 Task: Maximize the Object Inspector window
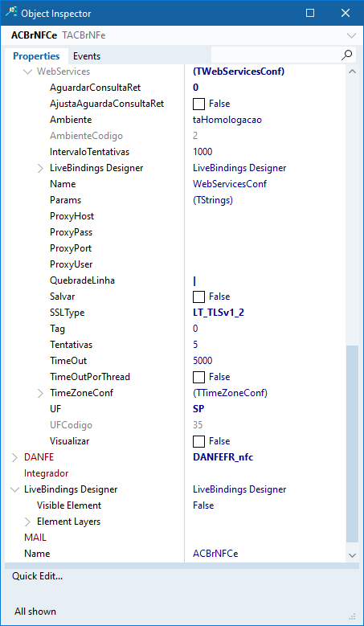click(309, 13)
